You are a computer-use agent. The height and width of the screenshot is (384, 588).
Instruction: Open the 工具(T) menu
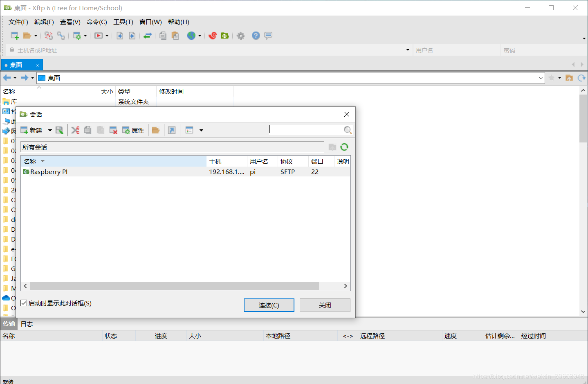pos(123,22)
